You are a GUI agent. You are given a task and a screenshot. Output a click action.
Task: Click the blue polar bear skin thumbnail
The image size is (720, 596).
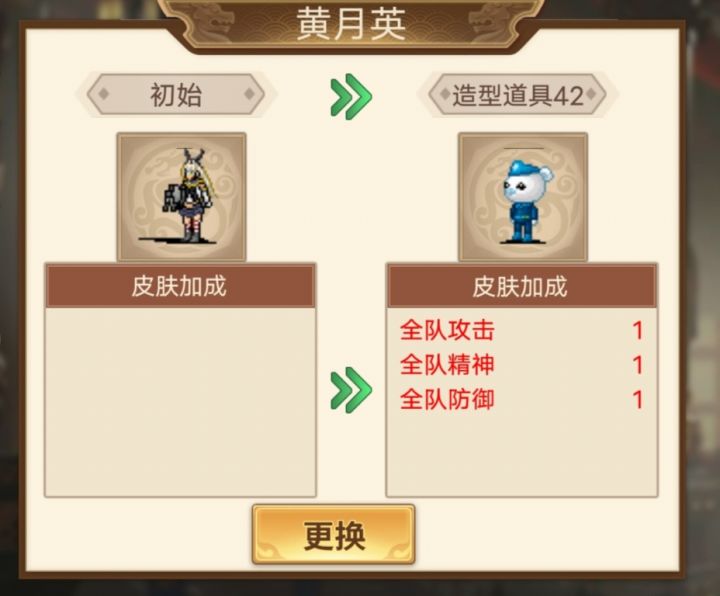(x=523, y=197)
